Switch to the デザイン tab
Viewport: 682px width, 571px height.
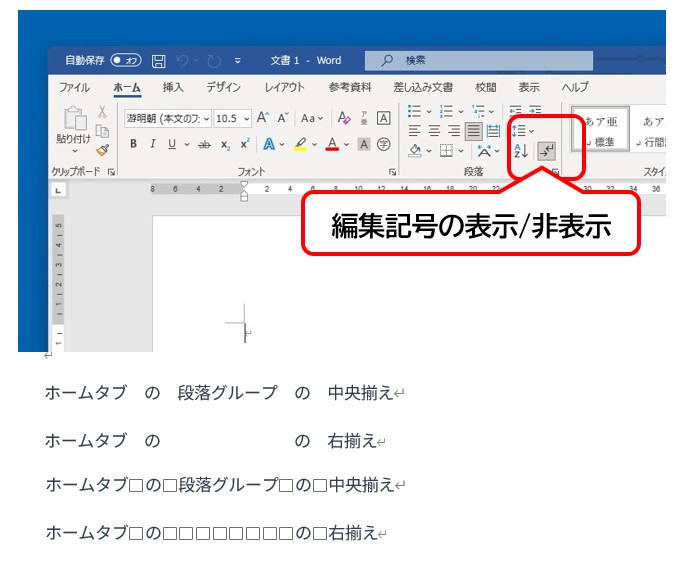point(224,87)
